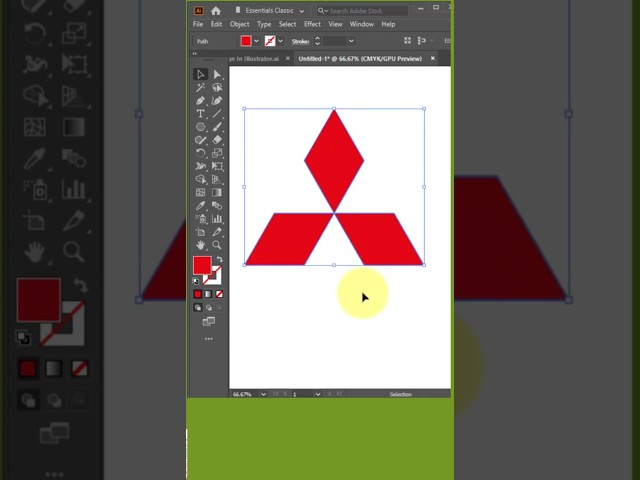The width and height of the screenshot is (640, 480).
Task: Enable Draw Behind mode
Action: tap(209, 307)
